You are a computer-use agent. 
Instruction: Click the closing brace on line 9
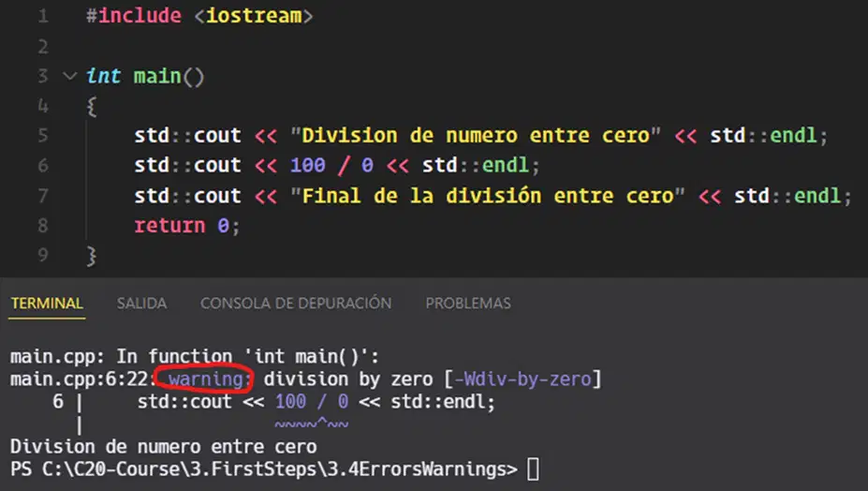[x=92, y=256]
